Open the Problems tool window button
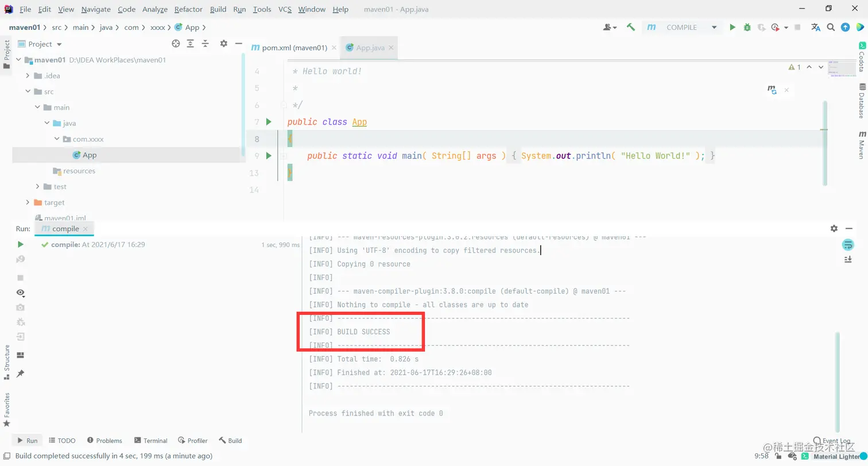868x466 pixels. 104,441
